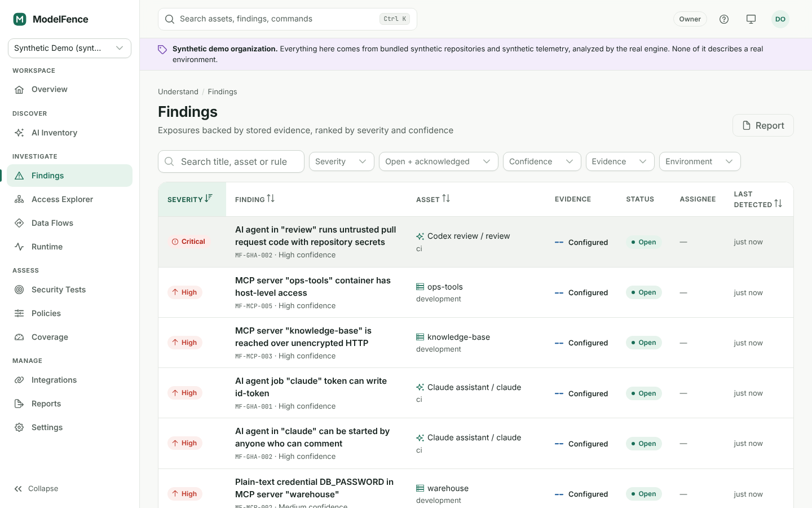Click the Settings gear icon
The width and height of the screenshot is (812, 508).
point(19,427)
